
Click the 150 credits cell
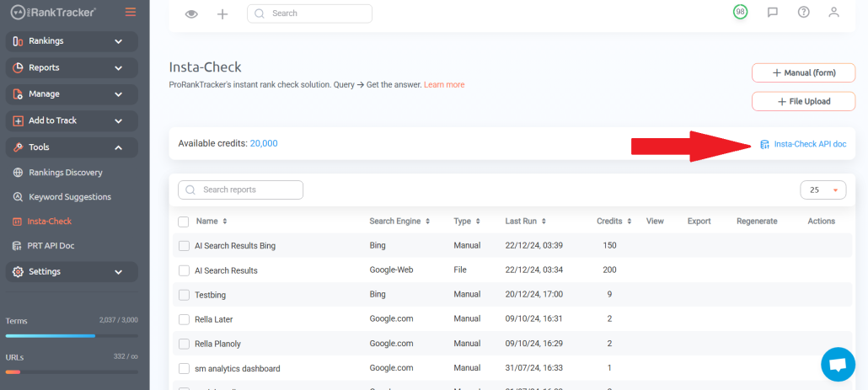click(x=609, y=246)
